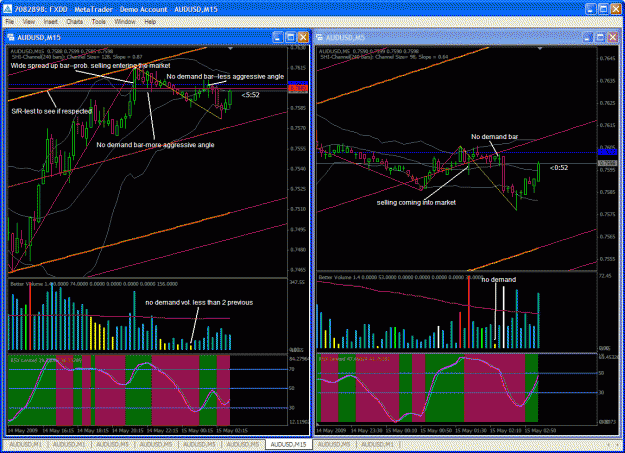Select 'No demand bar-more aggressive angle' label
Viewport: 625px width, 453px height.
(155, 145)
